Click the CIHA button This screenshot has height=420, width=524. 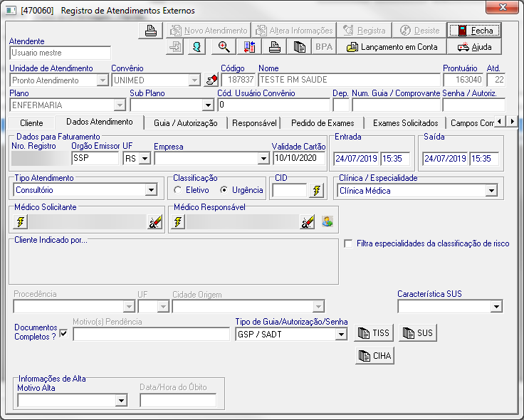coord(375,355)
